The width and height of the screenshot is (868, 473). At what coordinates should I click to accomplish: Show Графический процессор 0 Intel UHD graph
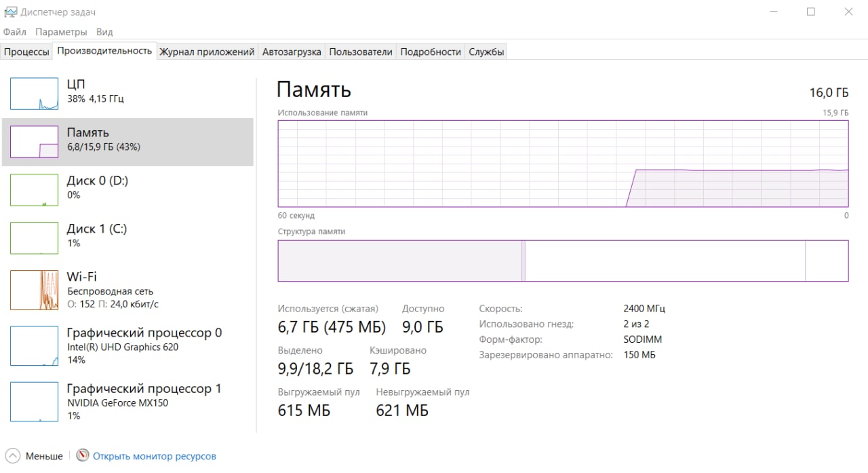click(x=34, y=345)
